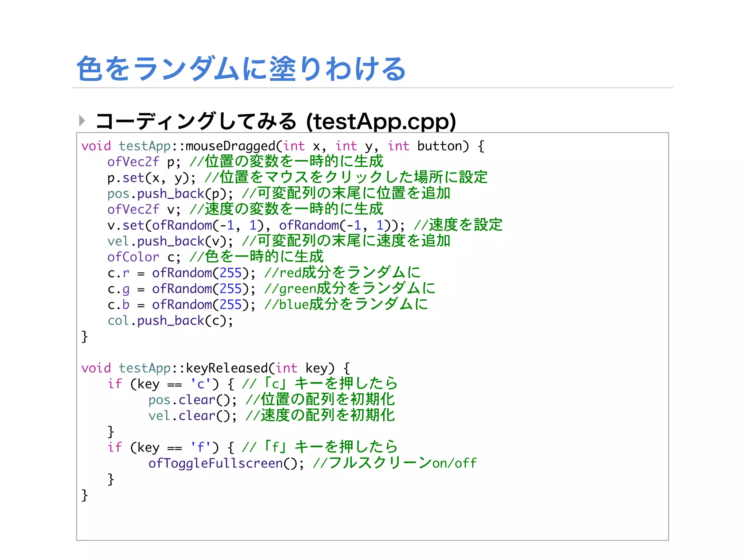Click the line vel.clear();

(271, 415)
